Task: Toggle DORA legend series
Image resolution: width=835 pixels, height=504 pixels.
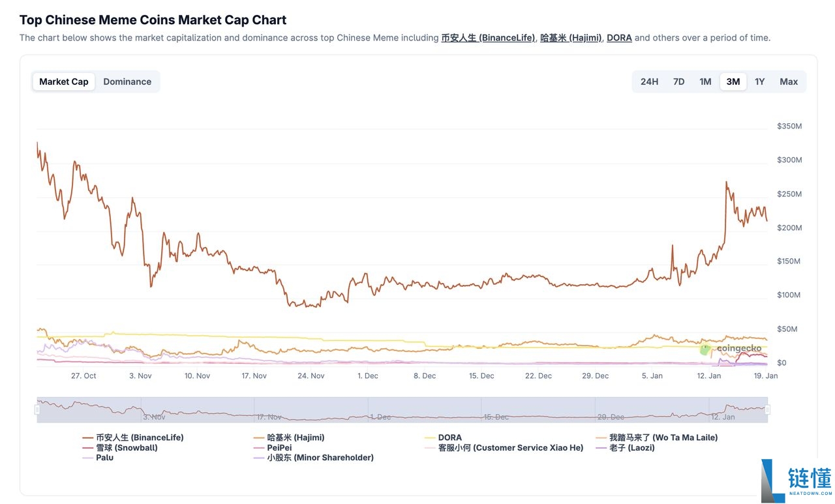Action: [443, 437]
